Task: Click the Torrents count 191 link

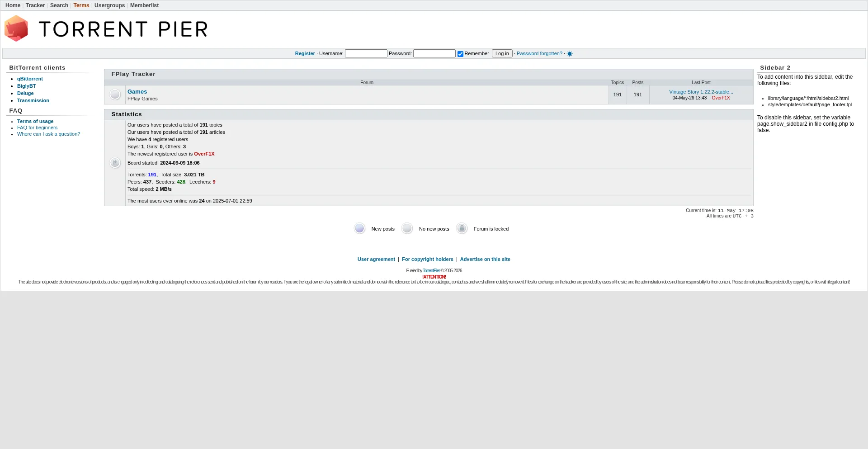Action: pyautogui.click(x=152, y=175)
